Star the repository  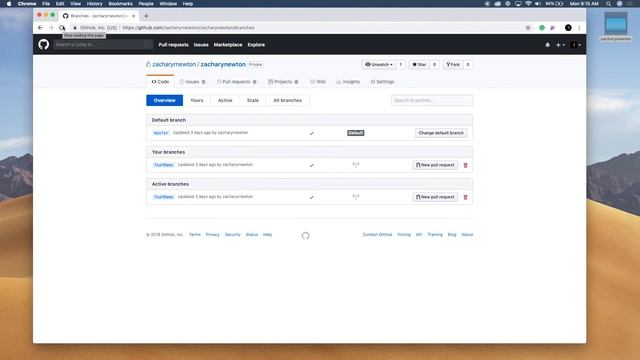coord(419,64)
